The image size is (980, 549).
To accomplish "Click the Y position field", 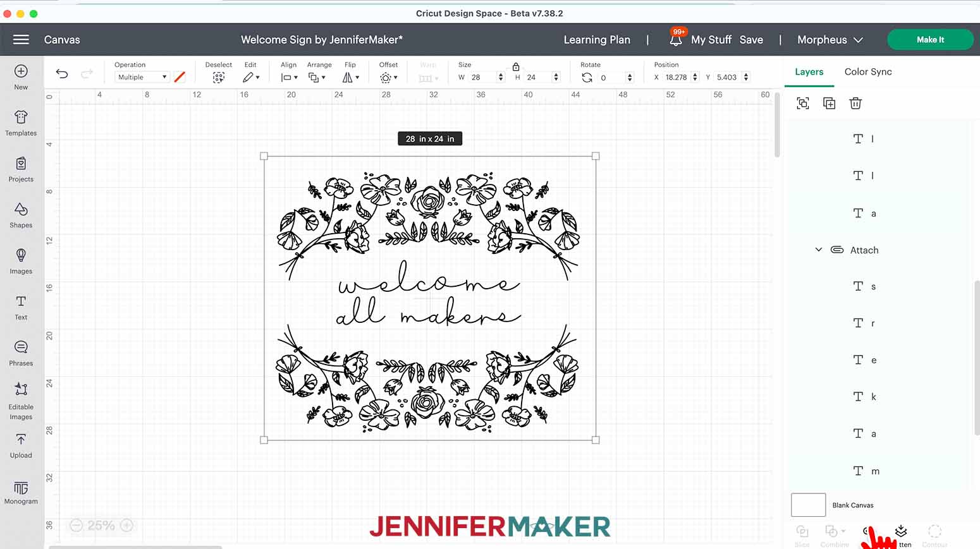I will tap(728, 77).
